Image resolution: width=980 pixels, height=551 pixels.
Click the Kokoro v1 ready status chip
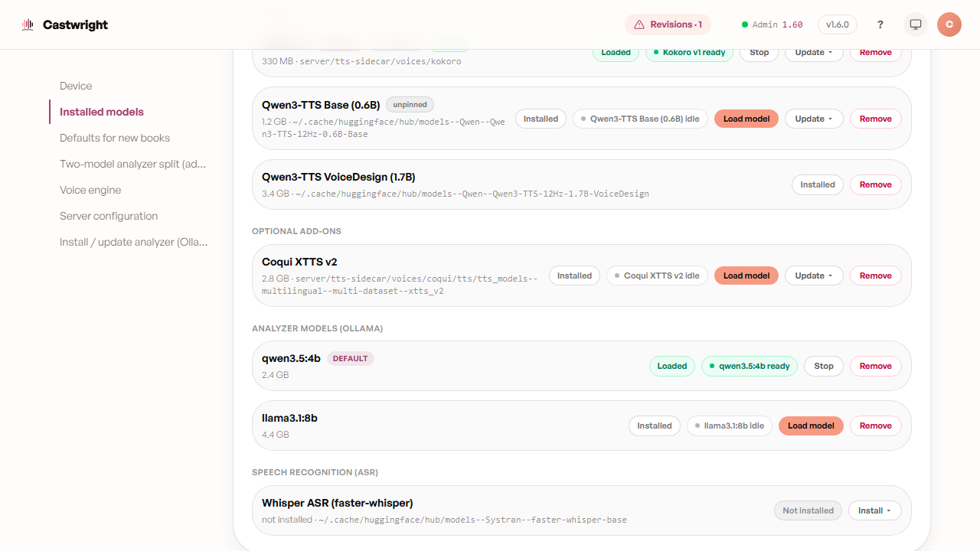(x=689, y=53)
